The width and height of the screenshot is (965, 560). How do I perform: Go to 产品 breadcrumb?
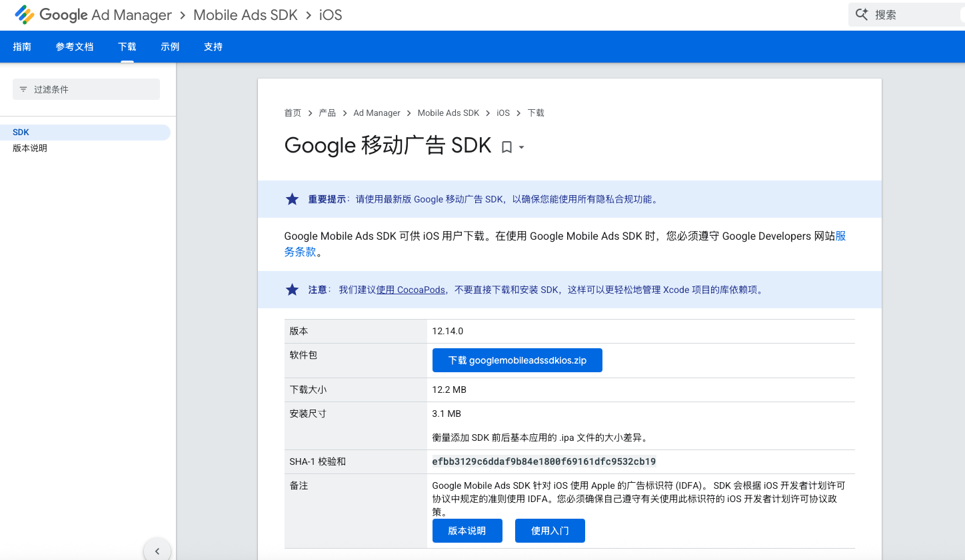(x=327, y=113)
